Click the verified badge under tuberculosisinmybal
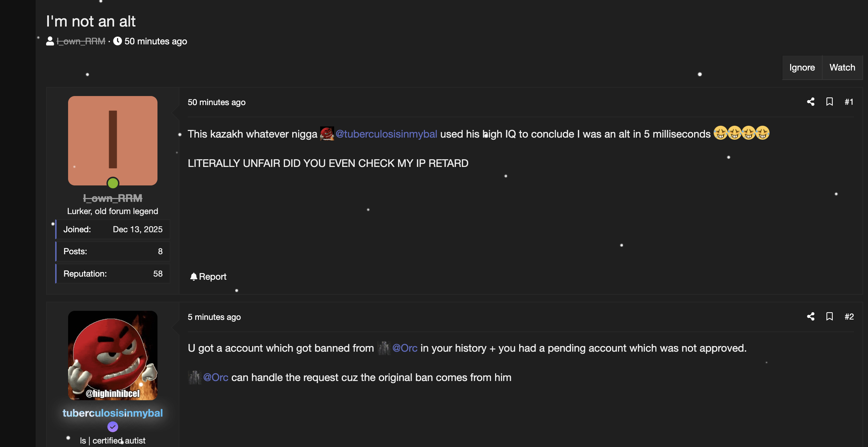 tap(113, 427)
